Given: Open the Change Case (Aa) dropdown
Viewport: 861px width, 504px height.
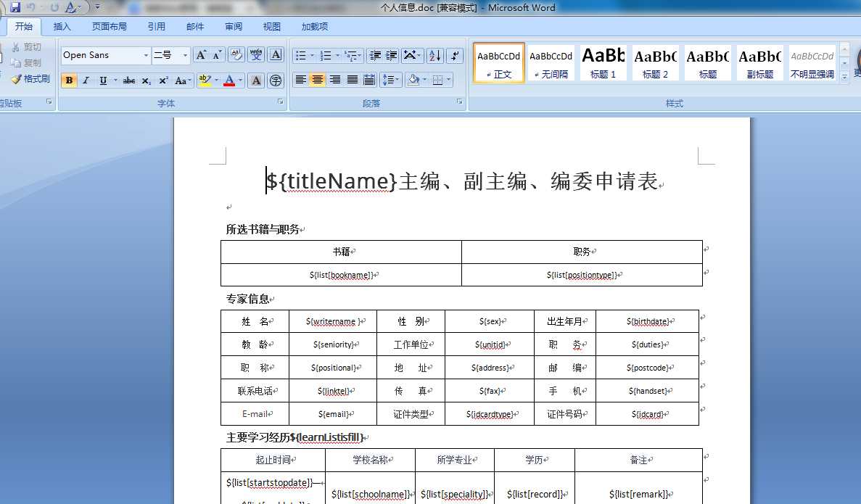Looking at the screenshot, I should pyautogui.click(x=183, y=80).
